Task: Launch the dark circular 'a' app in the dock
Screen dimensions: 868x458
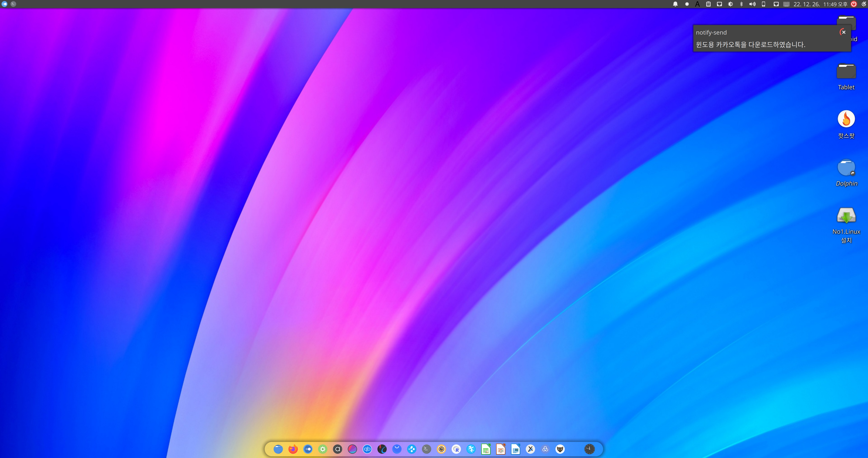Action: (x=337, y=449)
